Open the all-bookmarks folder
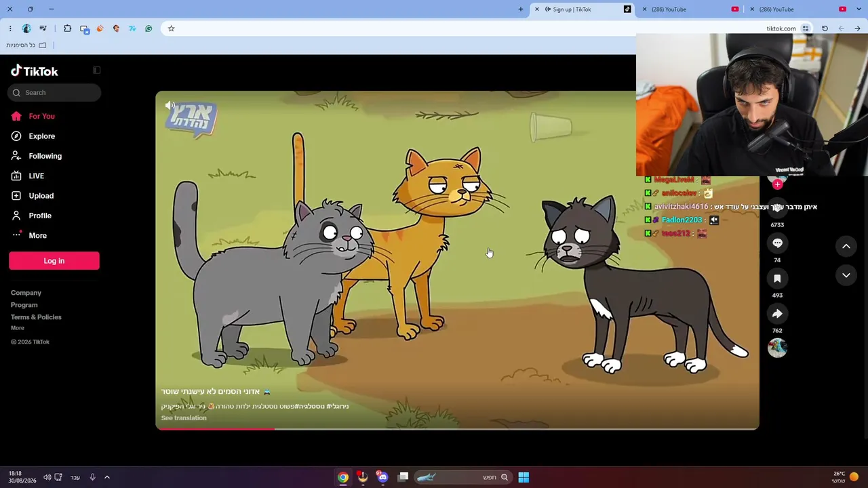This screenshot has height=488, width=868. coord(26,45)
